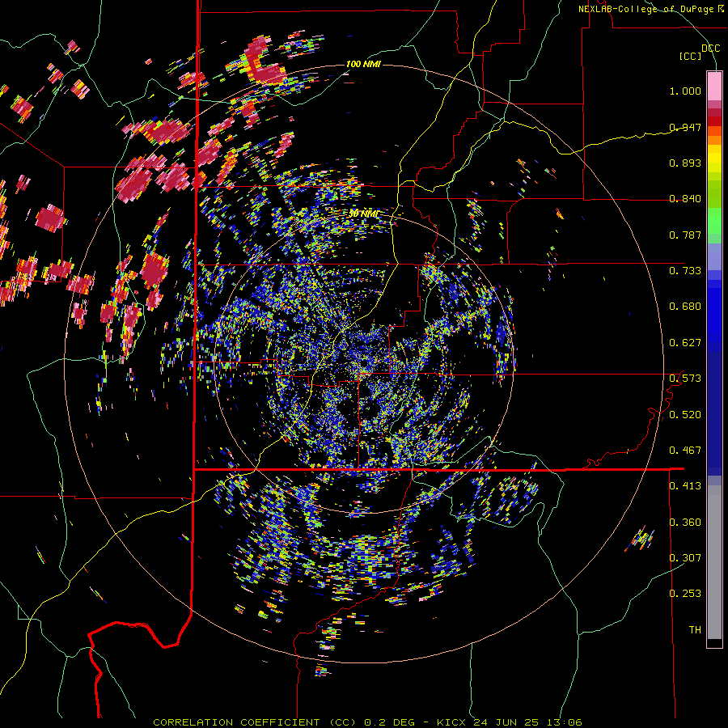Viewport: 728px width, 728px height.
Task: Pick the bright green swatch above 0.787
Action: (714, 221)
